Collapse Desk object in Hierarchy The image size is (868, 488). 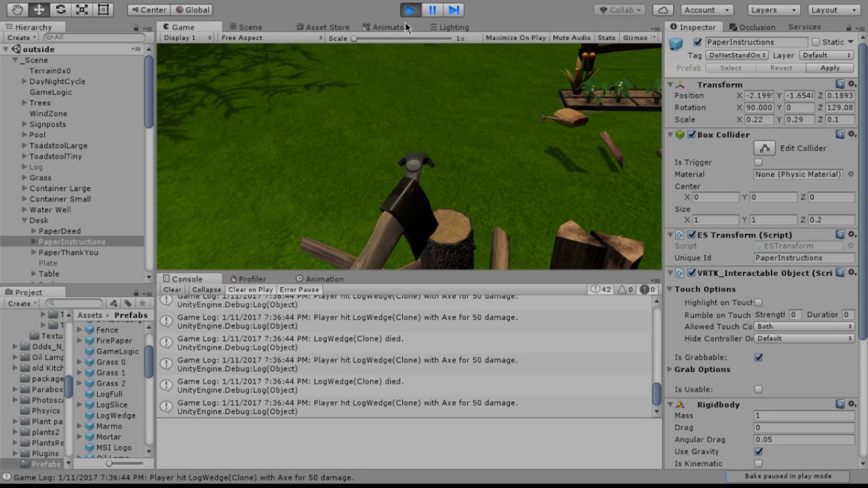(x=24, y=220)
